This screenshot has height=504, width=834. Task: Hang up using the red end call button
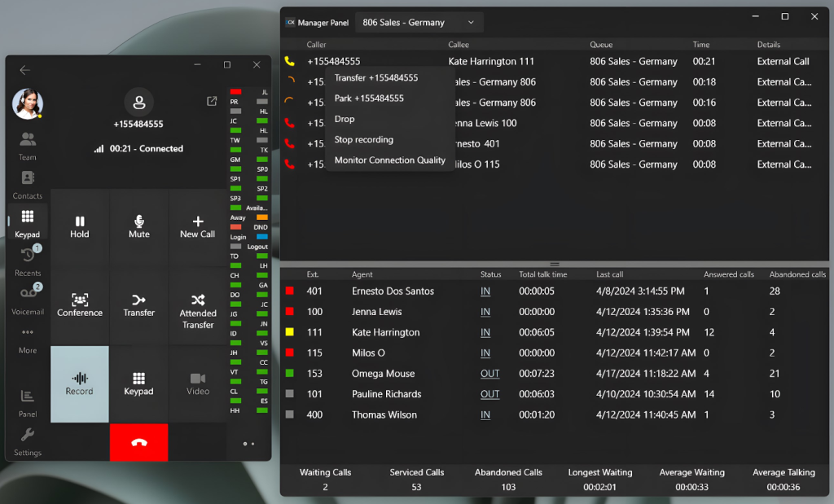tap(138, 443)
